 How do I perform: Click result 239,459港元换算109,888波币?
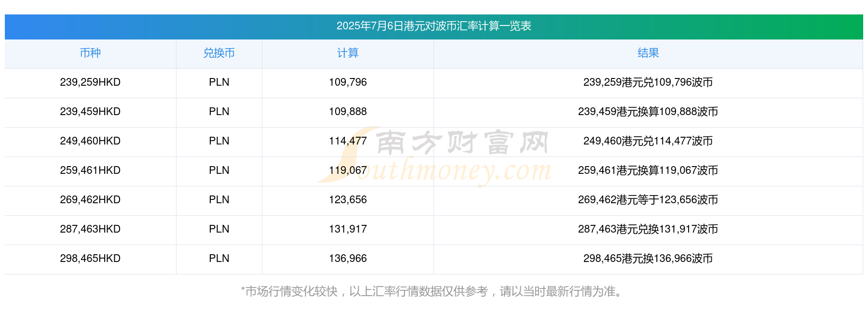click(x=648, y=112)
